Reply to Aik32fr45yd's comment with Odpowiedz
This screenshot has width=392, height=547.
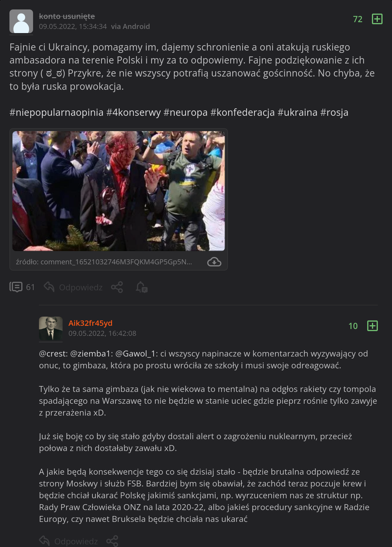coord(68,541)
